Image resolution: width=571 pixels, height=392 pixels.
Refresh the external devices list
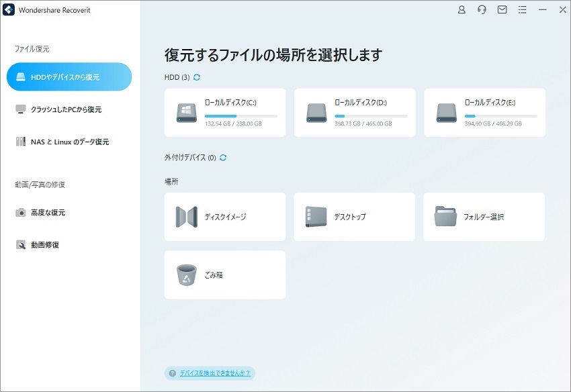[223, 158]
